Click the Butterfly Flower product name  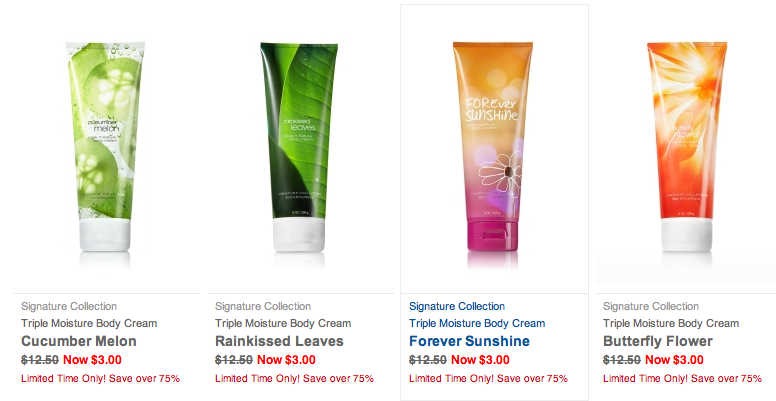658,341
